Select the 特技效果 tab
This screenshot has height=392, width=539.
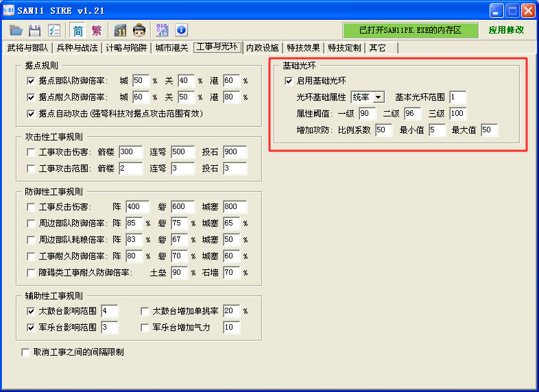[x=304, y=48]
